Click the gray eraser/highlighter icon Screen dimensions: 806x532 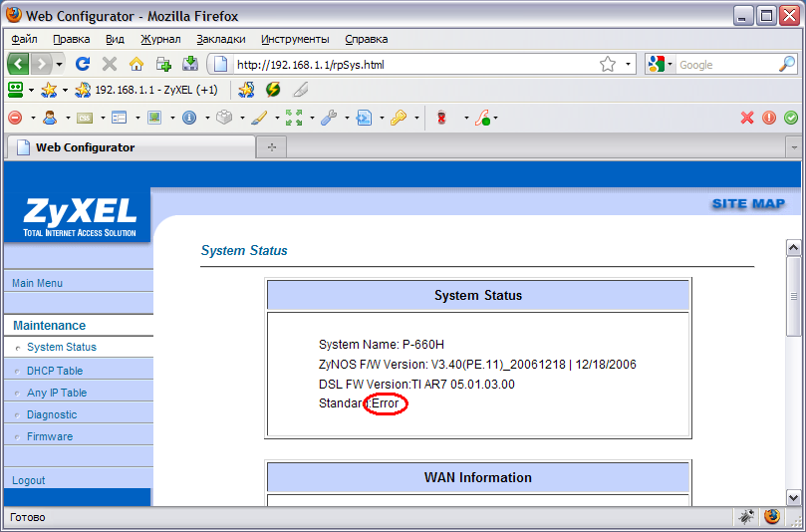[x=300, y=90]
